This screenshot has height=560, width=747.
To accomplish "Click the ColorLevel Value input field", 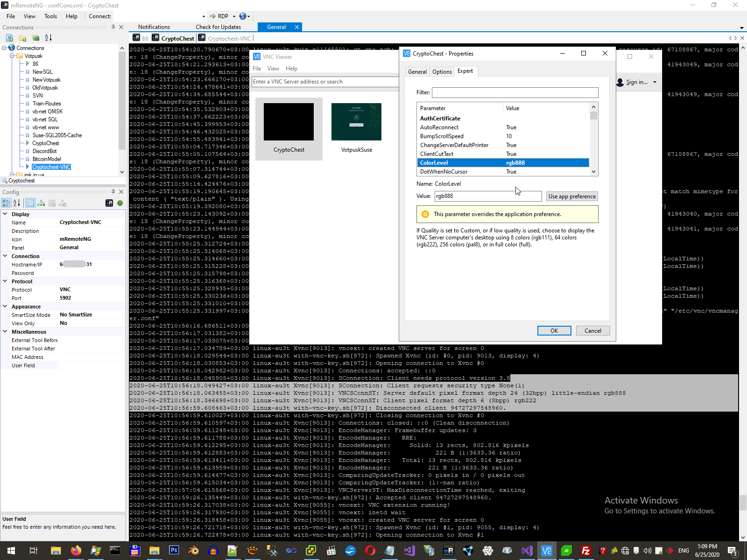I will (x=488, y=196).
